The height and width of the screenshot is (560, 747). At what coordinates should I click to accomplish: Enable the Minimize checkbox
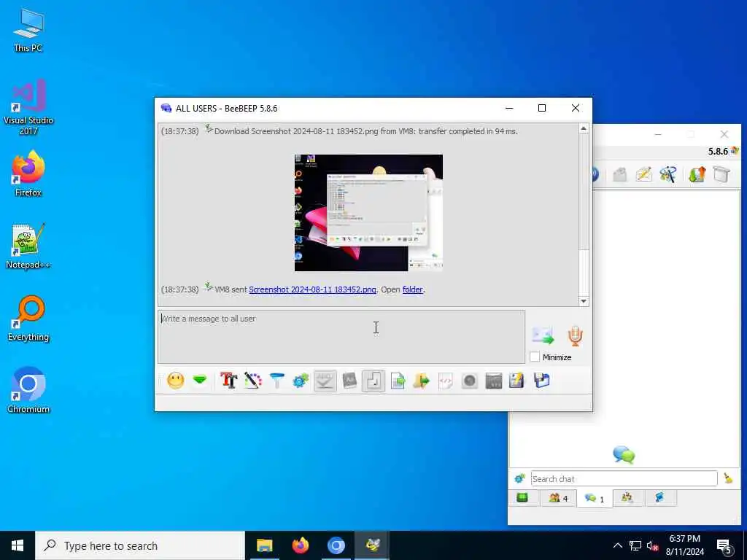pyautogui.click(x=535, y=357)
